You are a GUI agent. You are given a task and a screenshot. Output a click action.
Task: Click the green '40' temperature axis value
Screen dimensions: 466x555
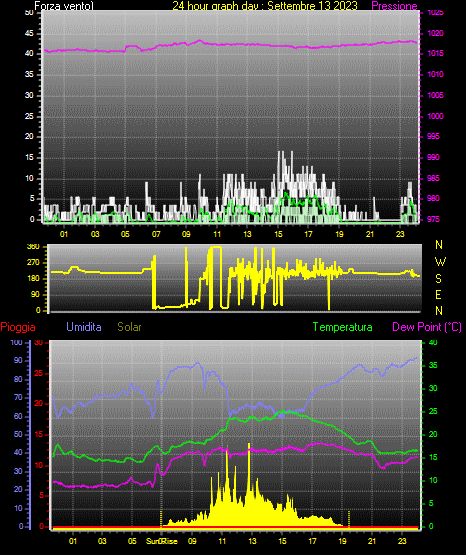[433, 342]
